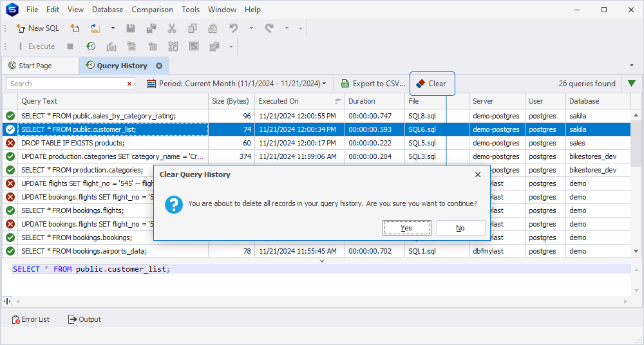Open the Window menu
Image resolution: width=644 pixels, height=345 pixels.
[222, 10]
